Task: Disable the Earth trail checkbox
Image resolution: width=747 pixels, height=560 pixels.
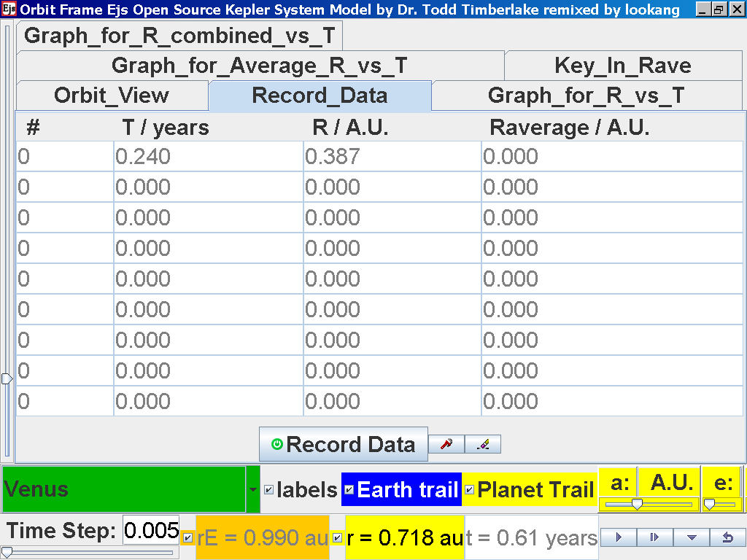Action: pos(349,490)
